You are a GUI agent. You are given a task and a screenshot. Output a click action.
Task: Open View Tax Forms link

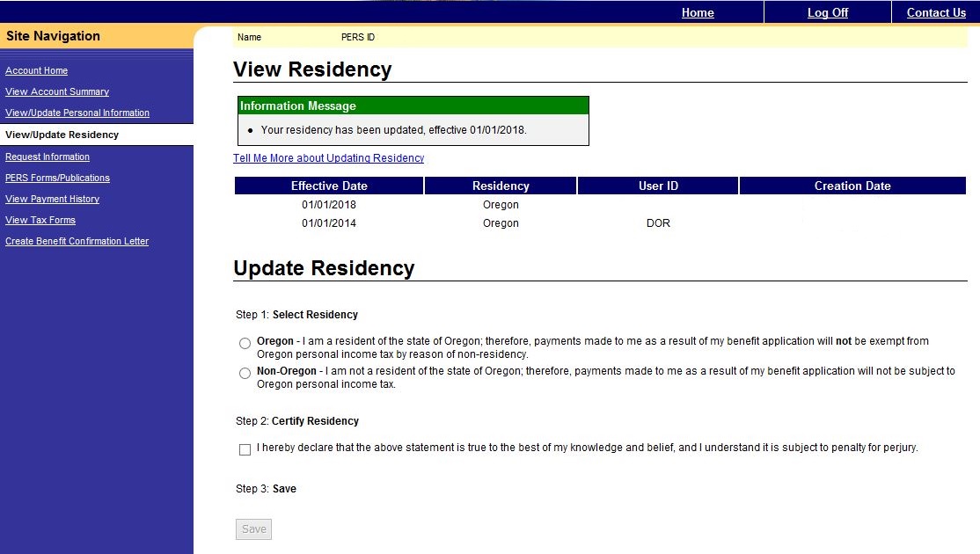(x=40, y=220)
